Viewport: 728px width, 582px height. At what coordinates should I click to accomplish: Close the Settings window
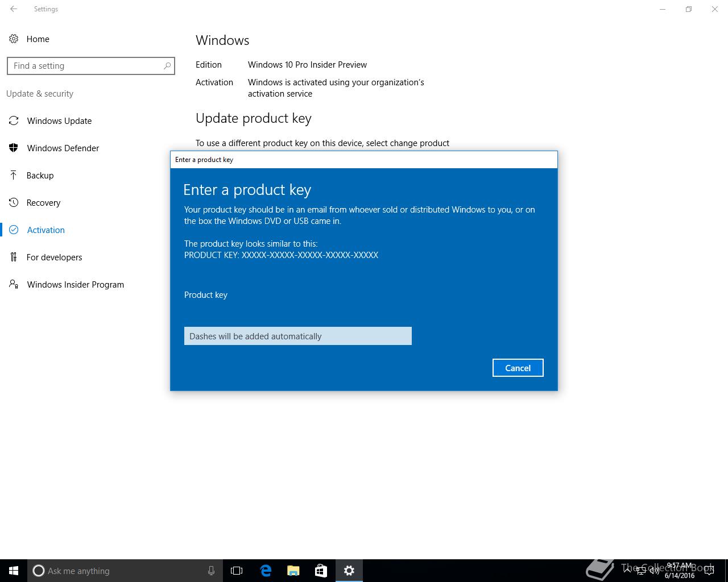pyautogui.click(x=715, y=9)
